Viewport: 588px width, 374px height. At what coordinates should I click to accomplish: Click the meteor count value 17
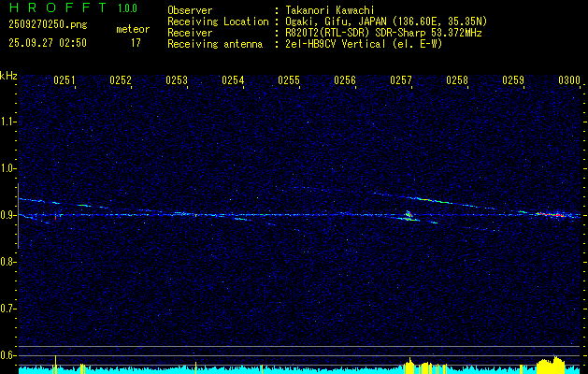click(136, 43)
